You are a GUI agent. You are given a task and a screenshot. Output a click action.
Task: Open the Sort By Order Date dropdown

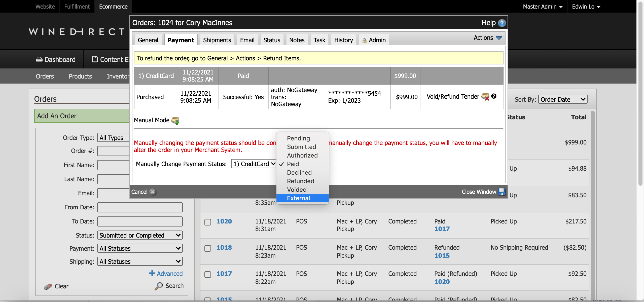click(562, 99)
